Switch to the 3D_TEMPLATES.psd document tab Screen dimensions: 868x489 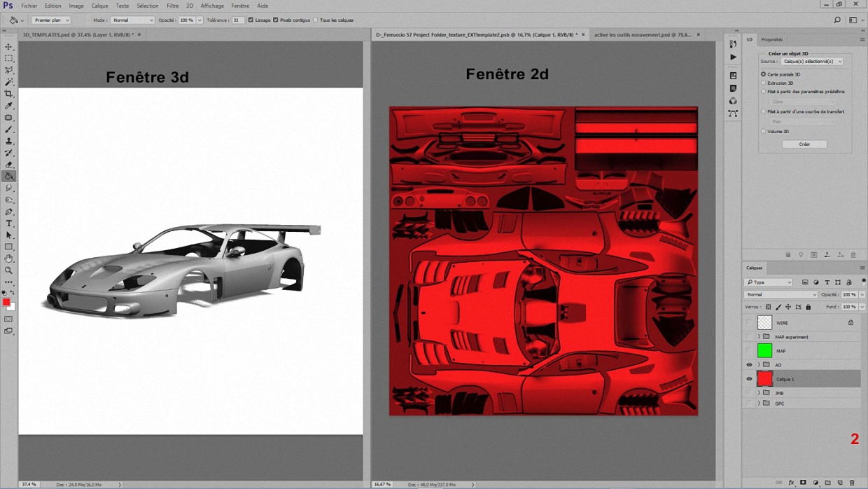click(77, 34)
